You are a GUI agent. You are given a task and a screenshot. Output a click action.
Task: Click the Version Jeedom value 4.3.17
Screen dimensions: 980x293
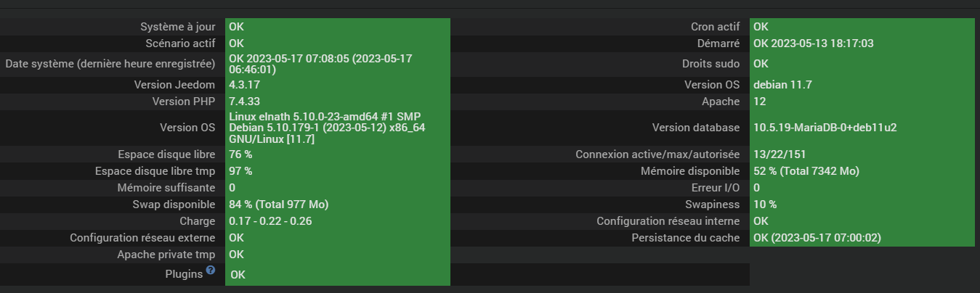pyautogui.click(x=244, y=85)
